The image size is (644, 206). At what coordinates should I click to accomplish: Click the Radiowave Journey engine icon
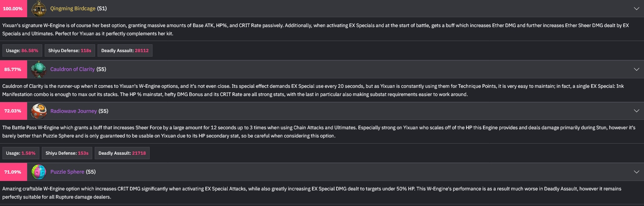tap(39, 111)
